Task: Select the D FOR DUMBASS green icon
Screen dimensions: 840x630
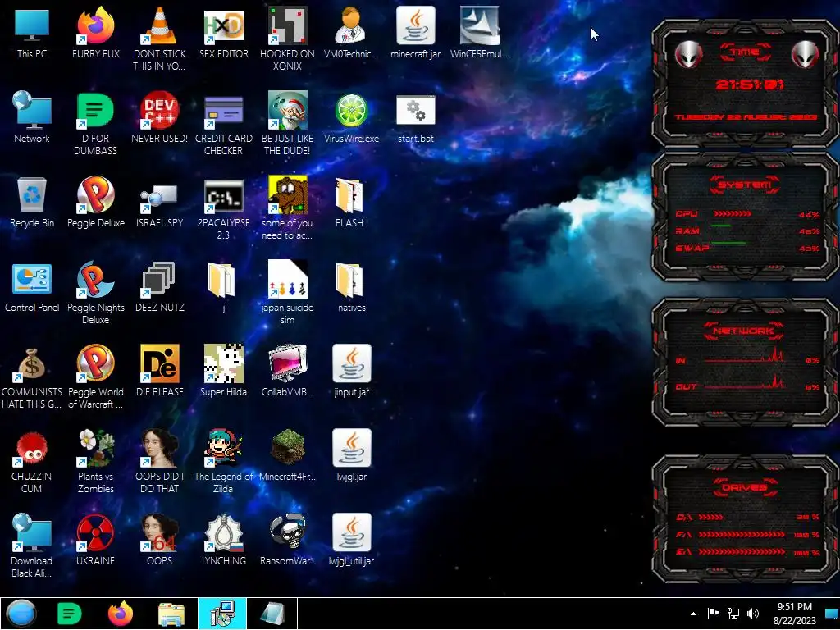Action: coord(95,123)
